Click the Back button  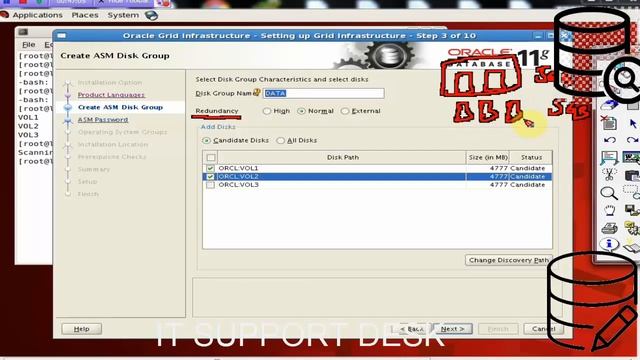point(412,329)
